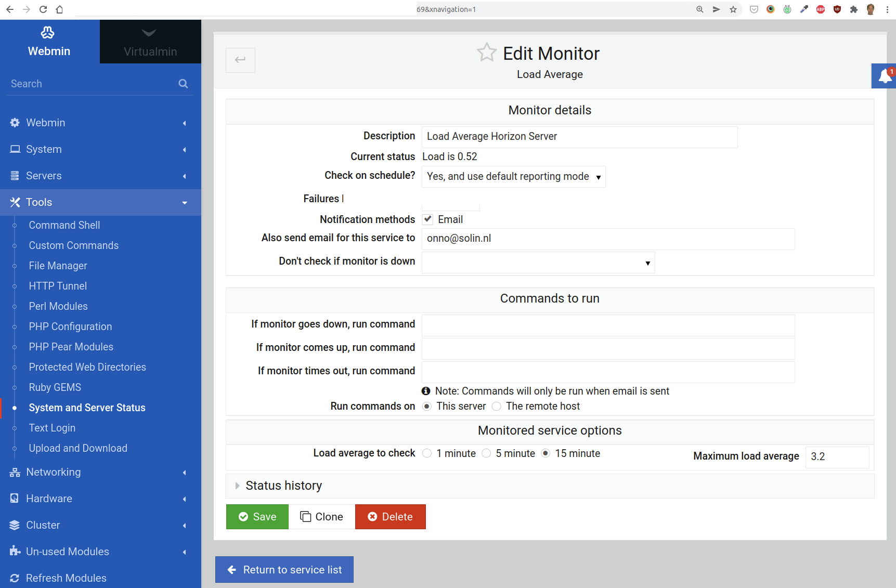896x588 pixels.
Task: Select the 5 minute load average option
Action: click(486, 453)
